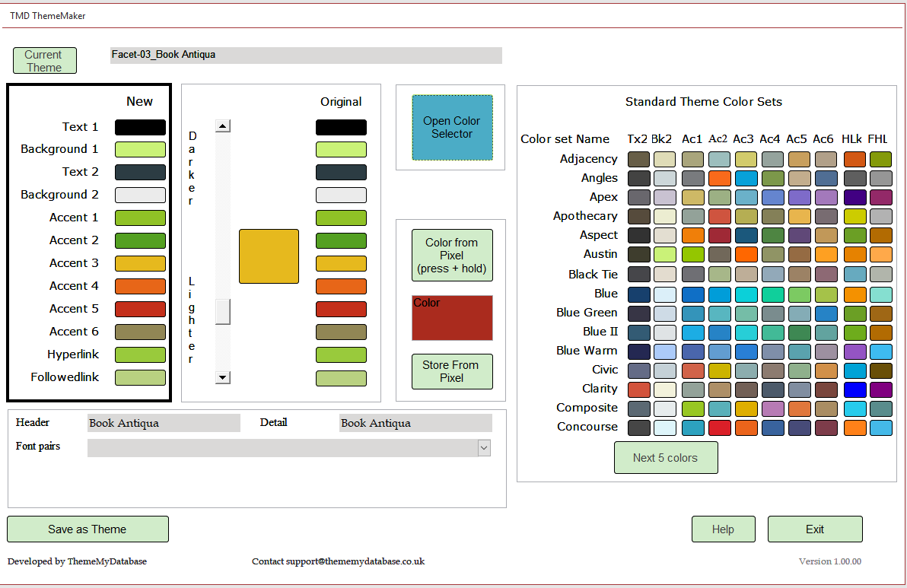Click the New Accent 5 red swatch
This screenshot has height=588, width=907.
[140, 309]
